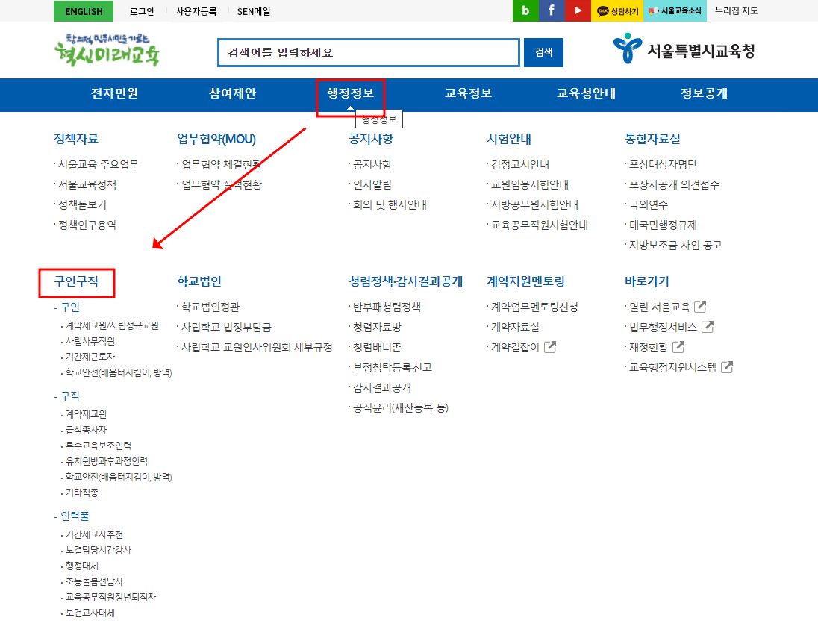Click the 서울특별시교육청 logo
818x644 pixels.
pyautogui.click(x=684, y=48)
